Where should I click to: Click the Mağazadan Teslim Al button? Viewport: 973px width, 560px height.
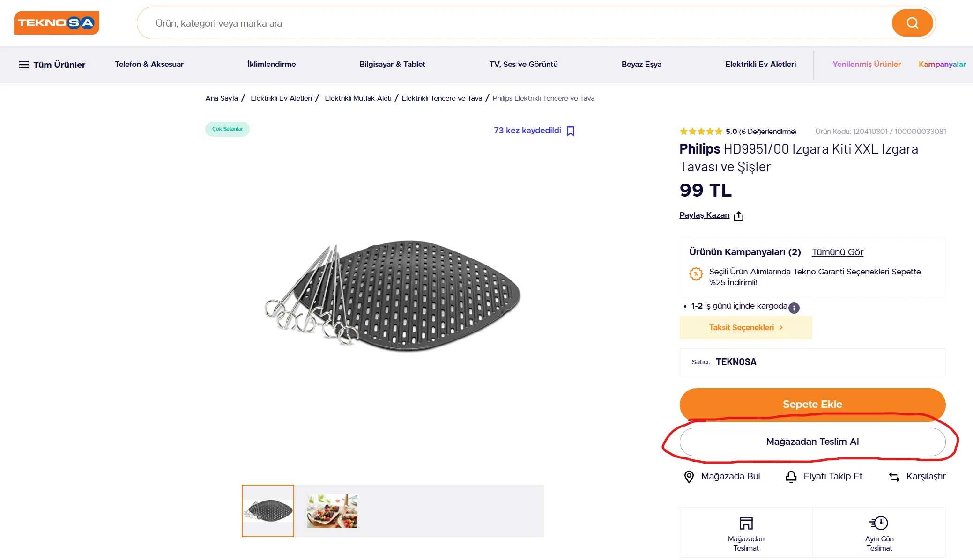coord(813,442)
